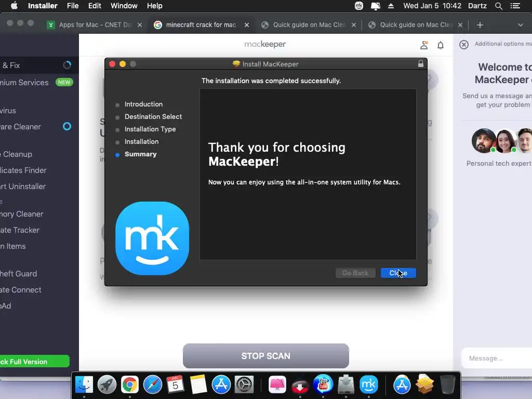
Task: Select Update Tracker in sidebar
Action: pos(39,230)
